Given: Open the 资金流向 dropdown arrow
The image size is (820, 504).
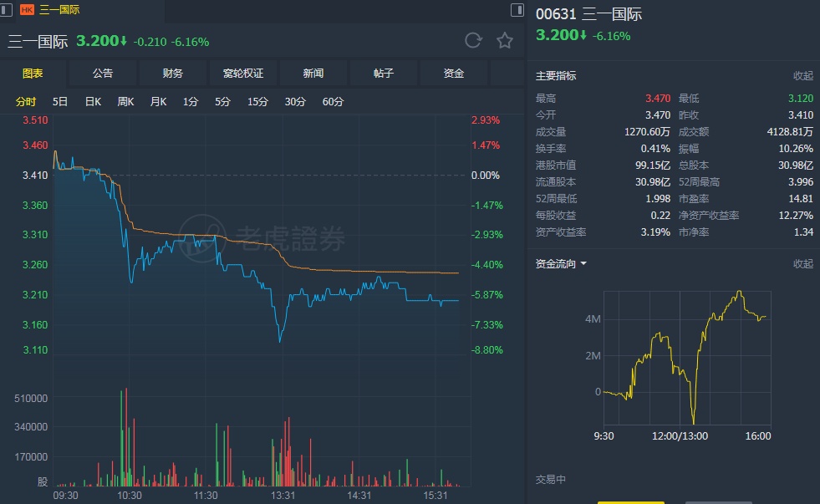Looking at the screenshot, I should coord(583,264).
